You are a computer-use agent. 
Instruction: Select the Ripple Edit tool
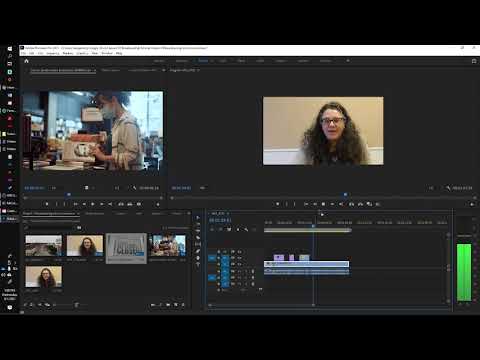(x=198, y=231)
